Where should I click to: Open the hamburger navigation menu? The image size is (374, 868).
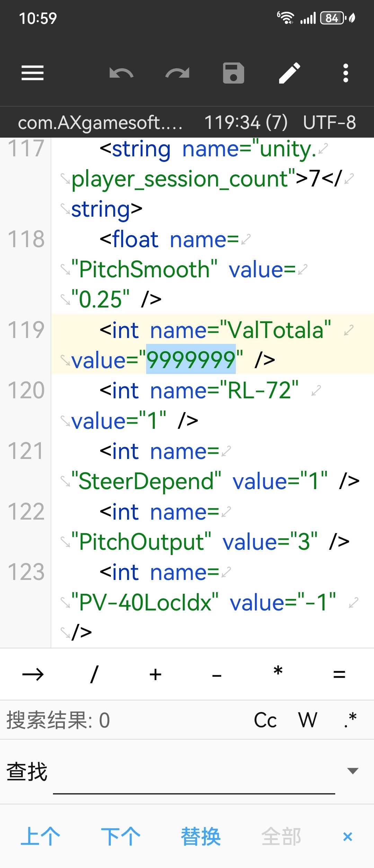point(33,73)
